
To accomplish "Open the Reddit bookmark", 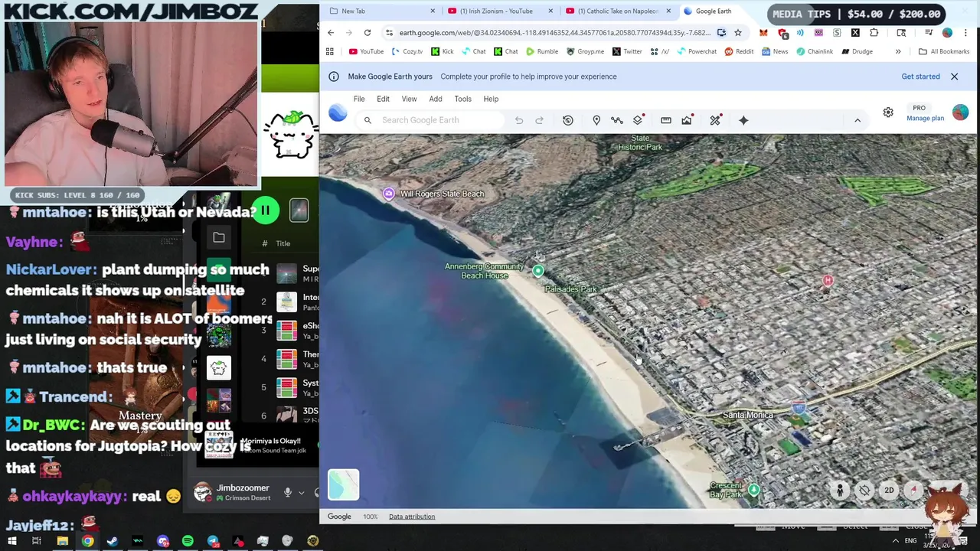I will (x=739, y=51).
